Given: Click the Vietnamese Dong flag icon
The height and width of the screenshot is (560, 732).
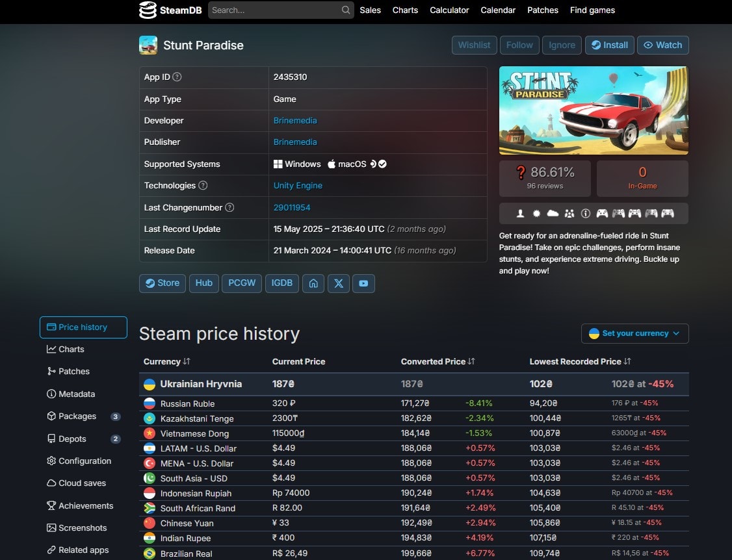Looking at the screenshot, I should (x=150, y=433).
